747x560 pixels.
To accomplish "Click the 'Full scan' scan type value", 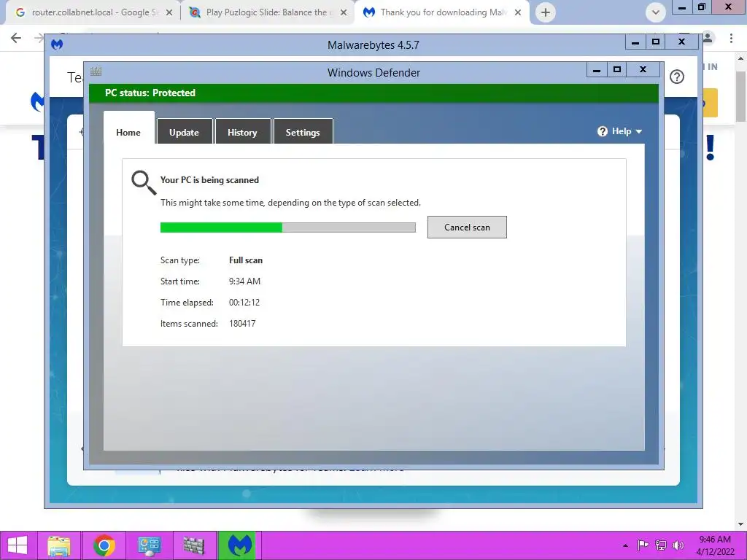I will 246,260.
